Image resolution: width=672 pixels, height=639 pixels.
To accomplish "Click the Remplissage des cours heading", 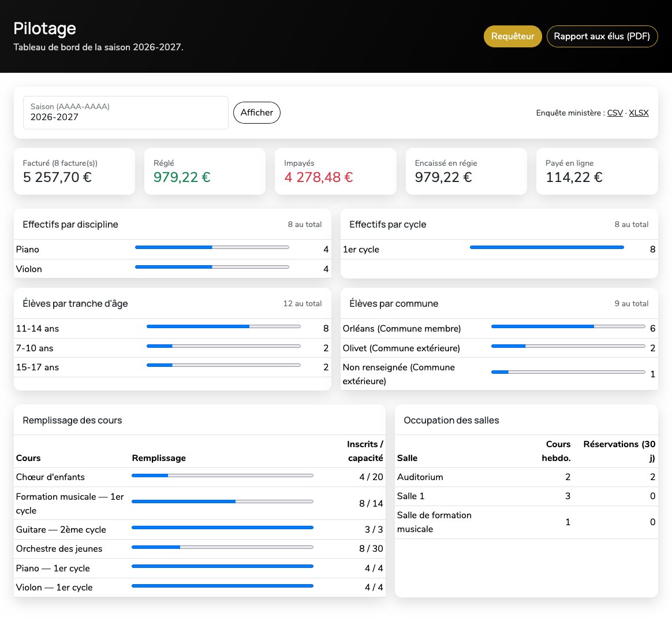I will tap(72, 420).
